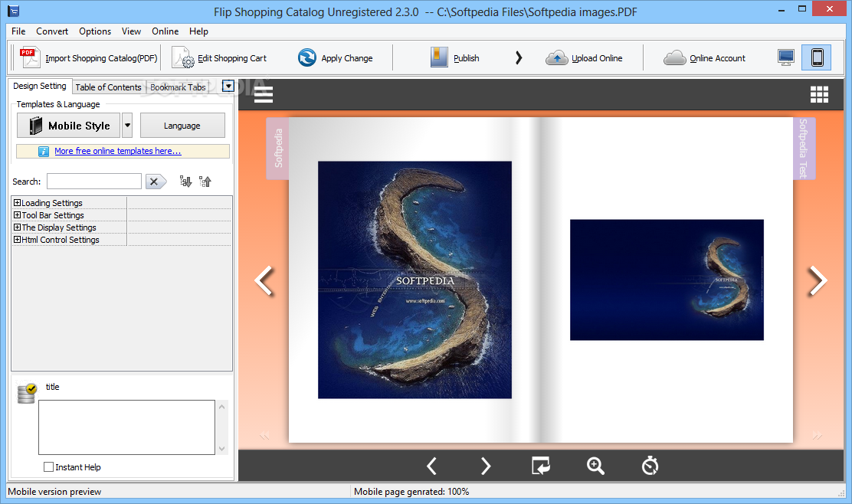
Task: Open the File menu
Action: click(18, 31)
